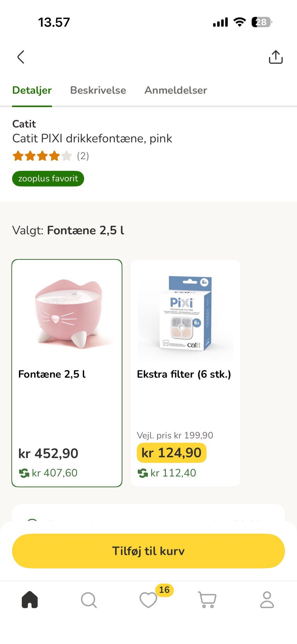
Task: Tap the Pixi filter box image
Action: click(x=185, y=313)
